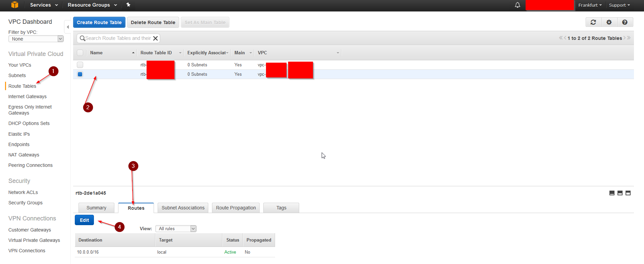Open the VPC column filter arrow
The image size is (644, 264).
click(338, 53)
